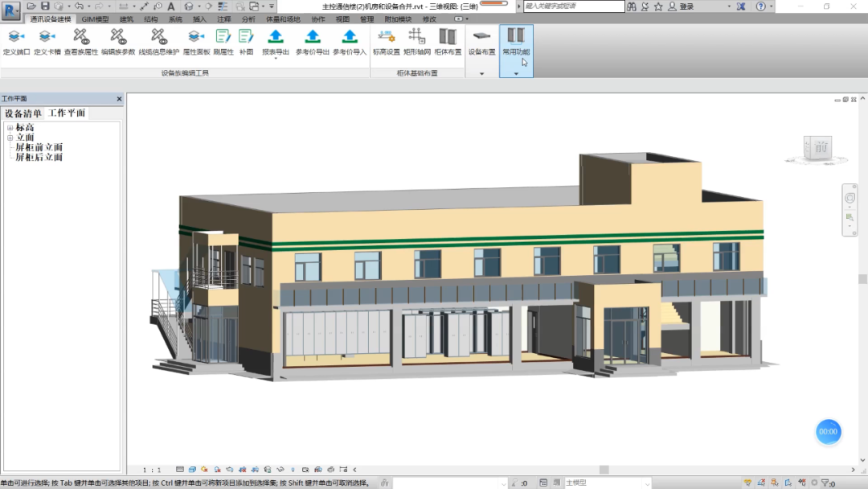Select the 柜体布置 cabinet layout tool

[x=448, y=38]
